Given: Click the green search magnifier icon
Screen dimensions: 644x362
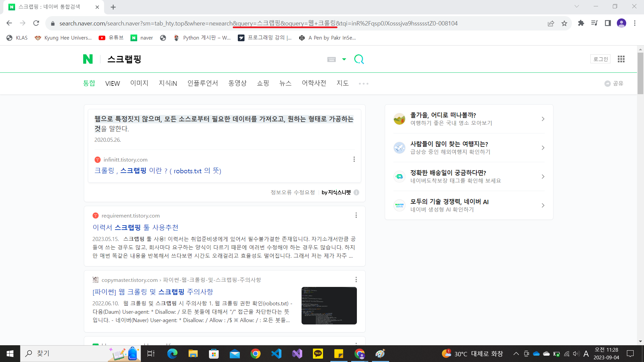Looking at the screenshot, I should click(359, 59).
